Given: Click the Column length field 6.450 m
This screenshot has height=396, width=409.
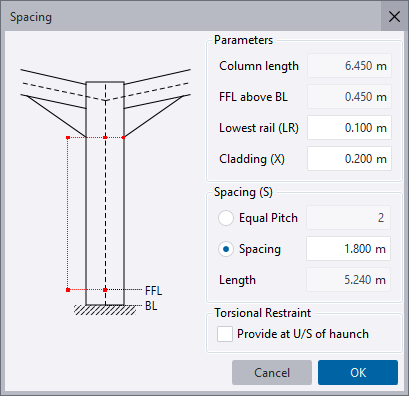Looking at the screenshot, I should pos(349,66).
